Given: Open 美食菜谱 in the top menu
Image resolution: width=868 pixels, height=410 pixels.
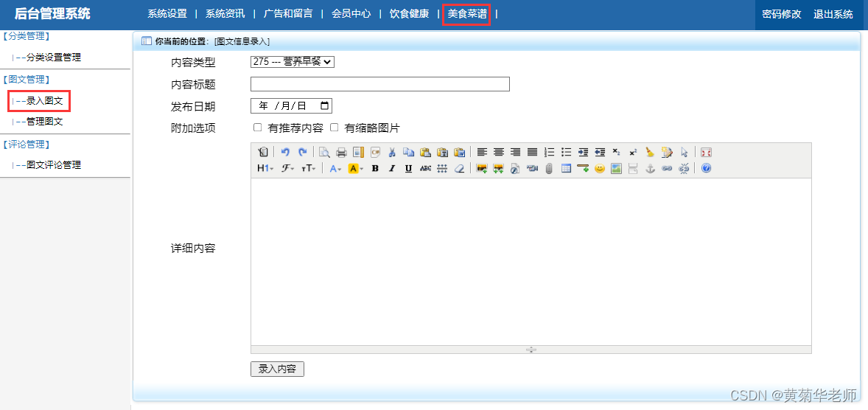Looking at the screenshot, I should pos(467,14).
